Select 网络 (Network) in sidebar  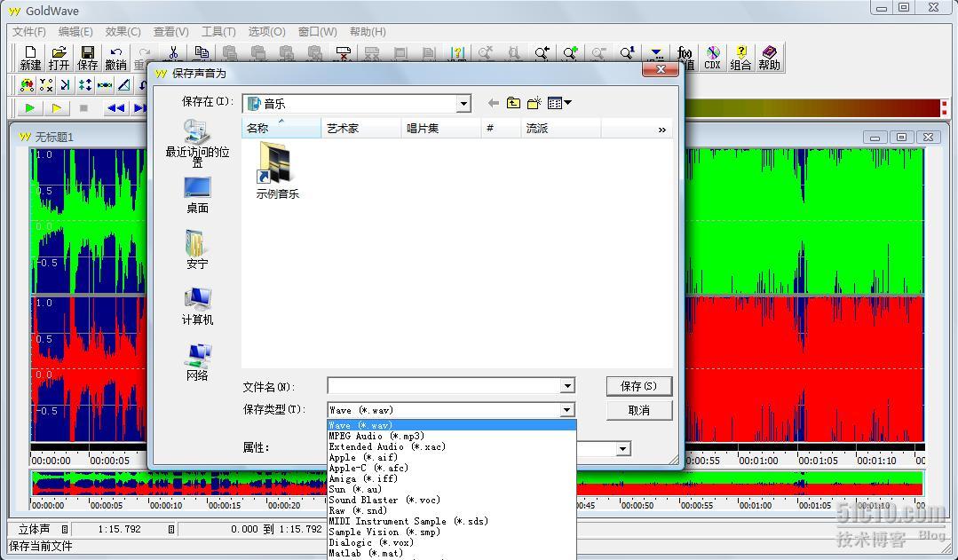point(197,362)
